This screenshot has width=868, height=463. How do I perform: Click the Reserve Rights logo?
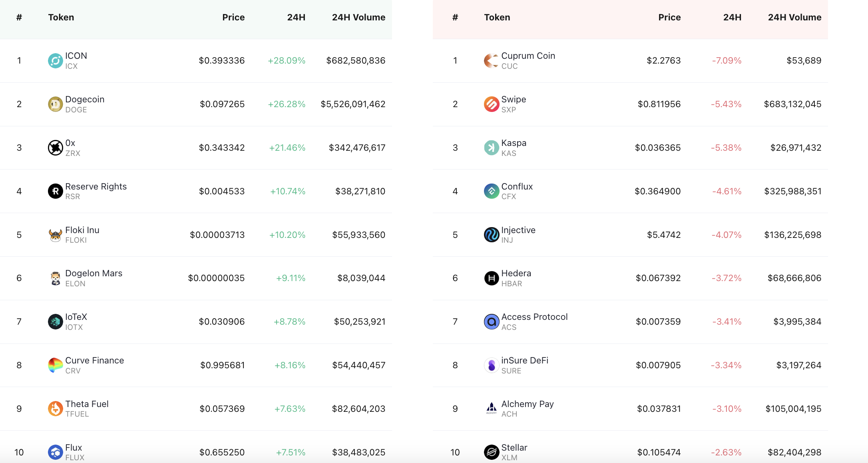click(55, 191)
